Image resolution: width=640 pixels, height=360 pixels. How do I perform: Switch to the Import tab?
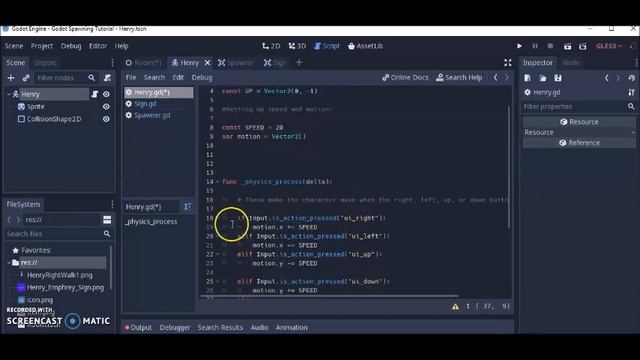(45, 62)
